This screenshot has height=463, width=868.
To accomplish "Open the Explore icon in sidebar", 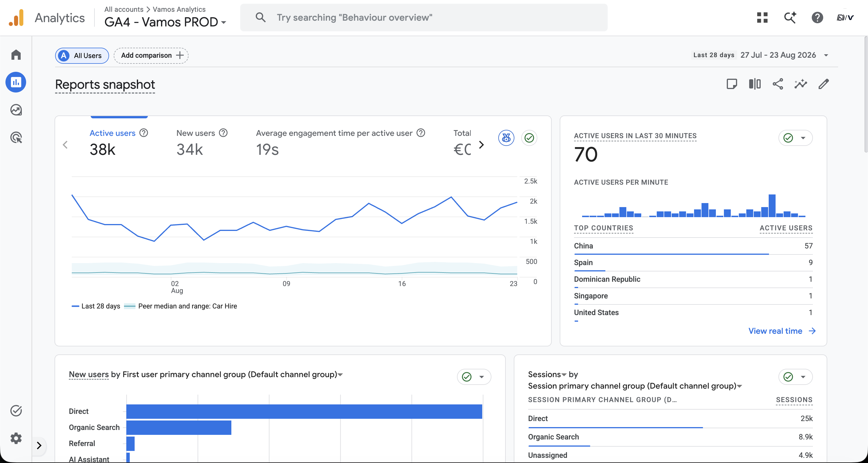I will [x=16, y=110].
